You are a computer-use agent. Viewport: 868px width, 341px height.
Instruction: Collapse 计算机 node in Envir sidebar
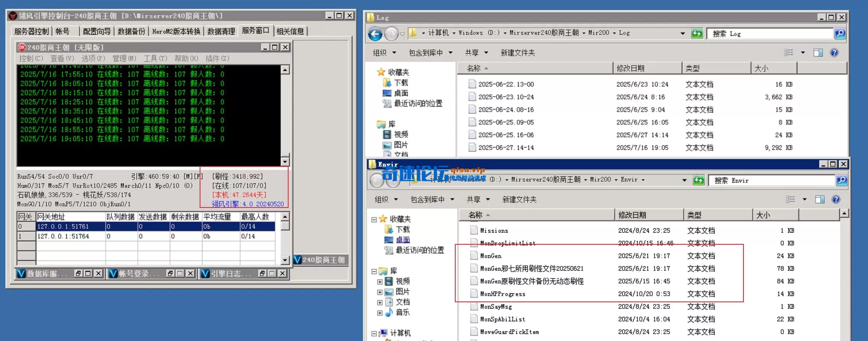(374, 333)
